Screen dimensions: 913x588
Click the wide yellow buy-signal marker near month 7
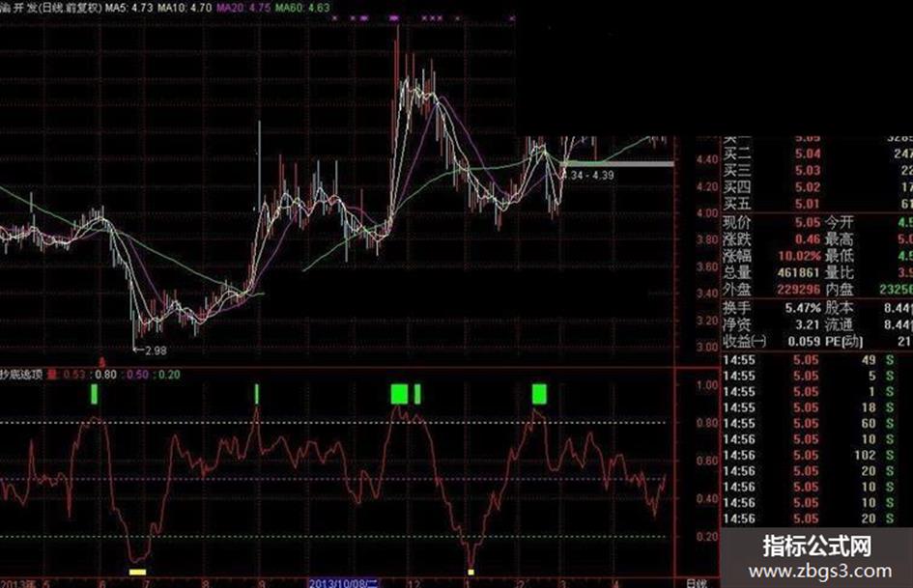(137, 573)
